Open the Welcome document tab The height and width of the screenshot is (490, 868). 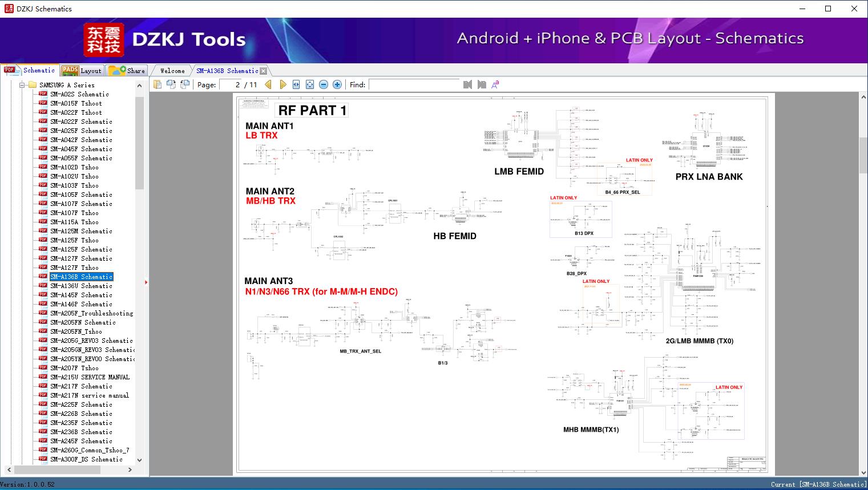click(172, 71)
